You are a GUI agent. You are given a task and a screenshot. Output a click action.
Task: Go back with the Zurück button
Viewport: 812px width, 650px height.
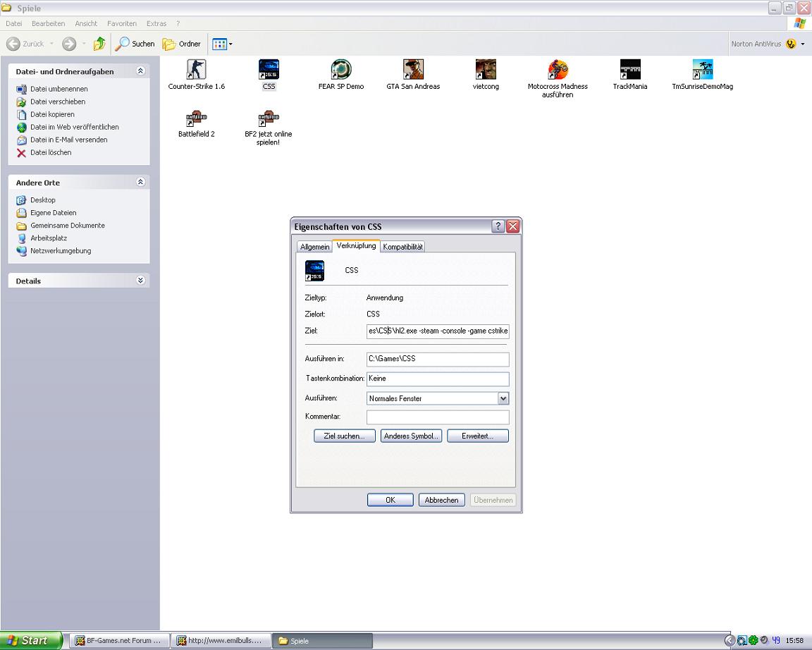tap(25, 44)
